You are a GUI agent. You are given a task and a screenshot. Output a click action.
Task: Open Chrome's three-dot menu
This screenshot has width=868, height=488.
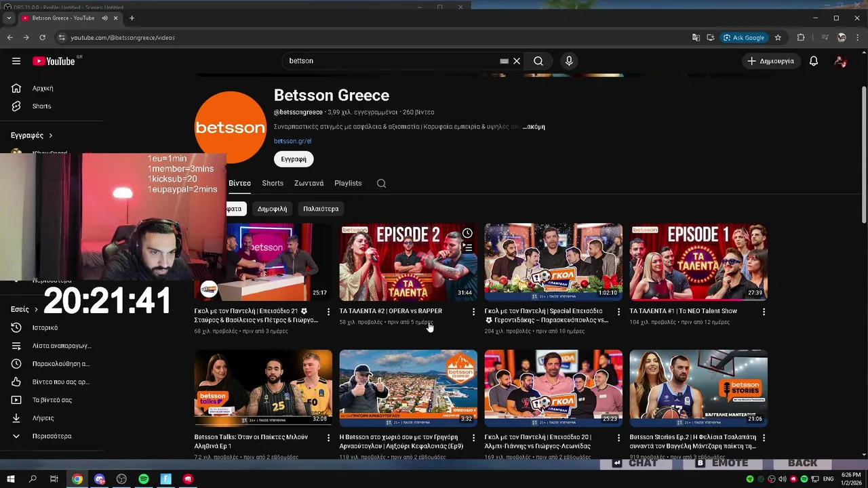pos(858,37)
